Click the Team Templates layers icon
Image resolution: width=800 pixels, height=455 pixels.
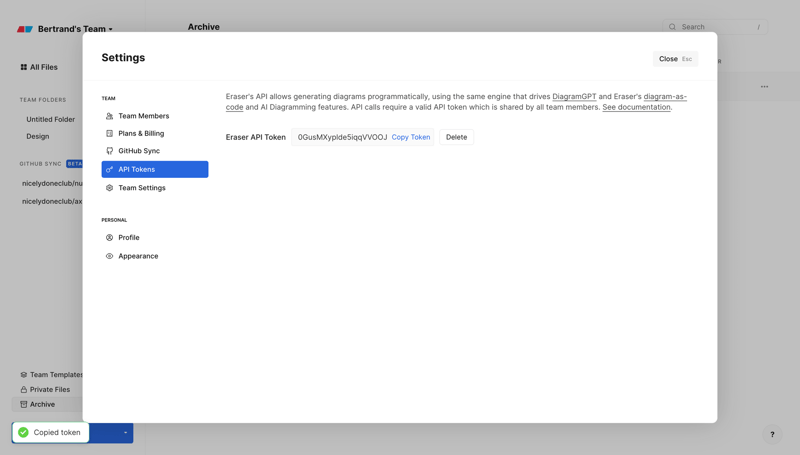(x=23, y=374)
